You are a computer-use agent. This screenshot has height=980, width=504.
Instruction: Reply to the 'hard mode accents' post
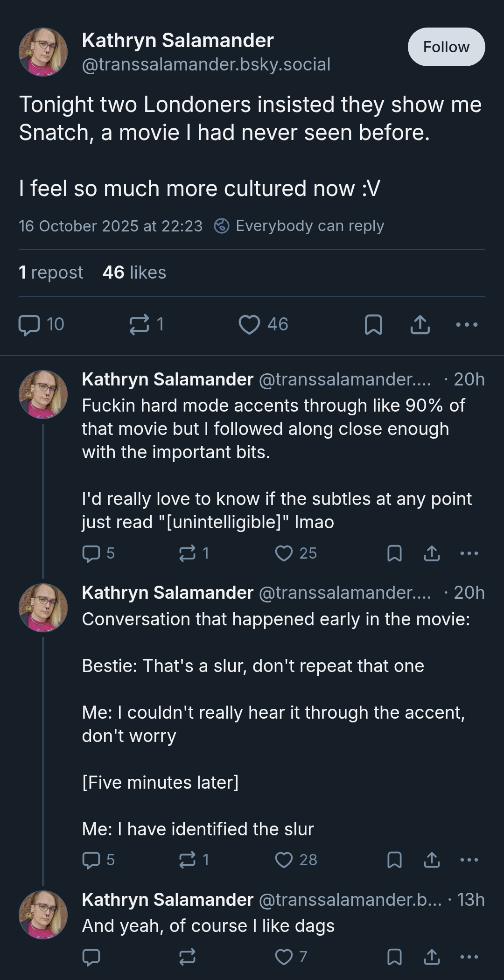pos(98,553)
